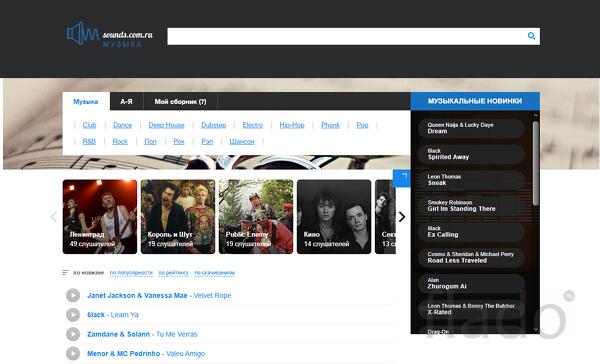Open the Ленинград artist thumbnail
This screenshot has height=364, width=600.
(100, 217)
